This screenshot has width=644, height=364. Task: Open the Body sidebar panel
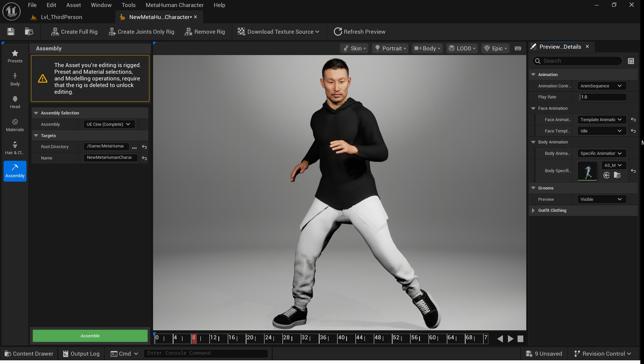15,79
